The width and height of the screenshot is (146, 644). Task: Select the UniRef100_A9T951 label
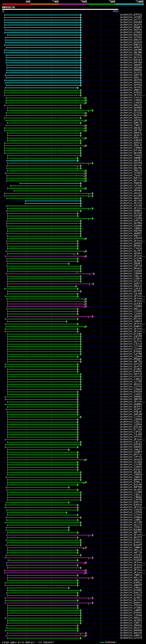tap(131, 87)
